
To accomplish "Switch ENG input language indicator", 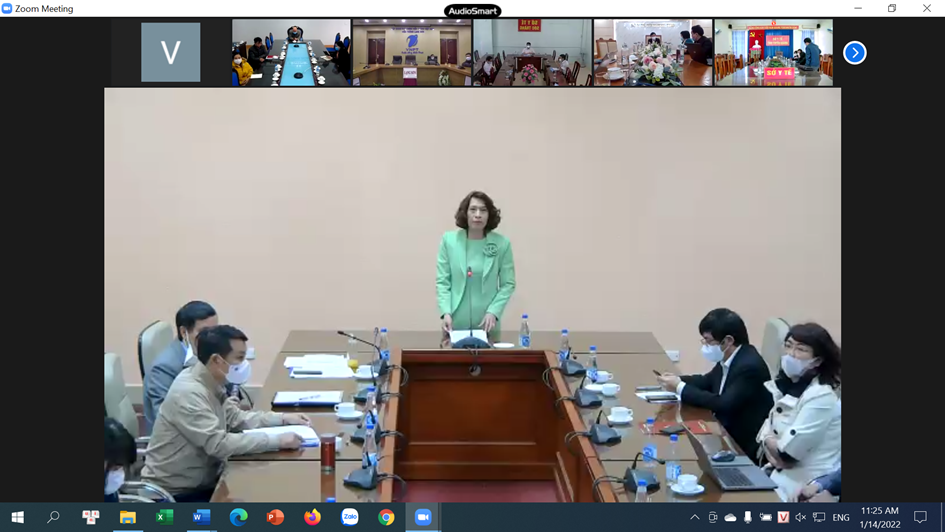I will click(x=841, y=517).
